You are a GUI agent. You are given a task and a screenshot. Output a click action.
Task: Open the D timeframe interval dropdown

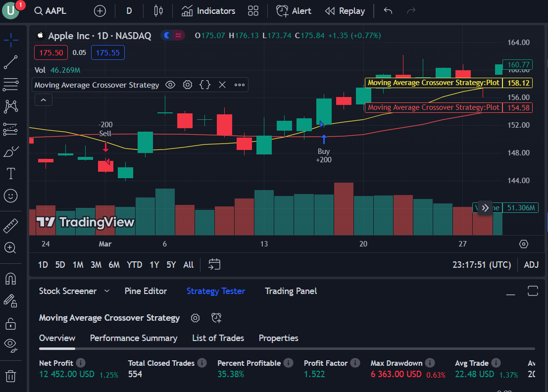click(x=129, y=11)
